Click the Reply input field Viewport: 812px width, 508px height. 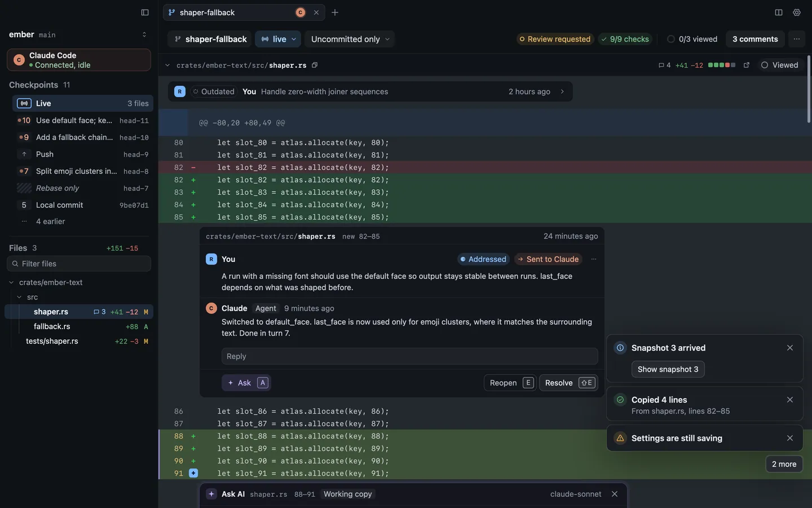coord(409,356)
